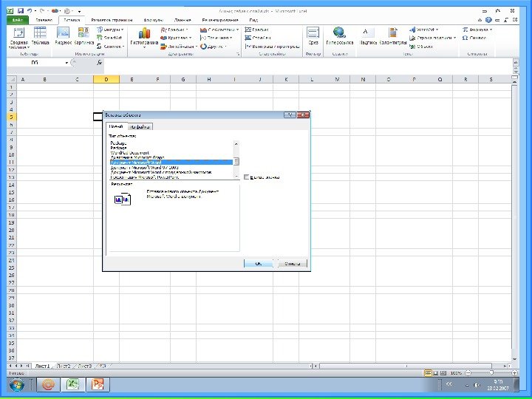Select row header 15
Screen dimensions: 532x399
click(12, 192)
